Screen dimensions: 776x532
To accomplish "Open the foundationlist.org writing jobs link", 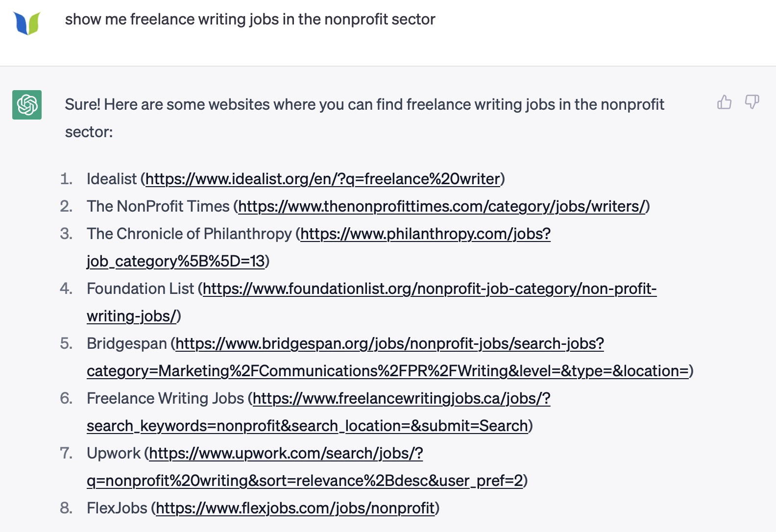I will pyautogui.click(x=429, y=289).
